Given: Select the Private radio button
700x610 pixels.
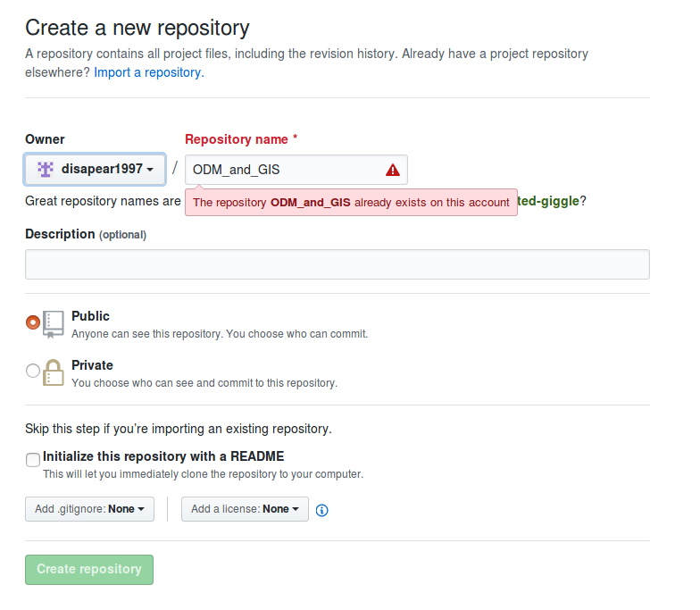Looking at the screenshot, I should coord(32,370).
